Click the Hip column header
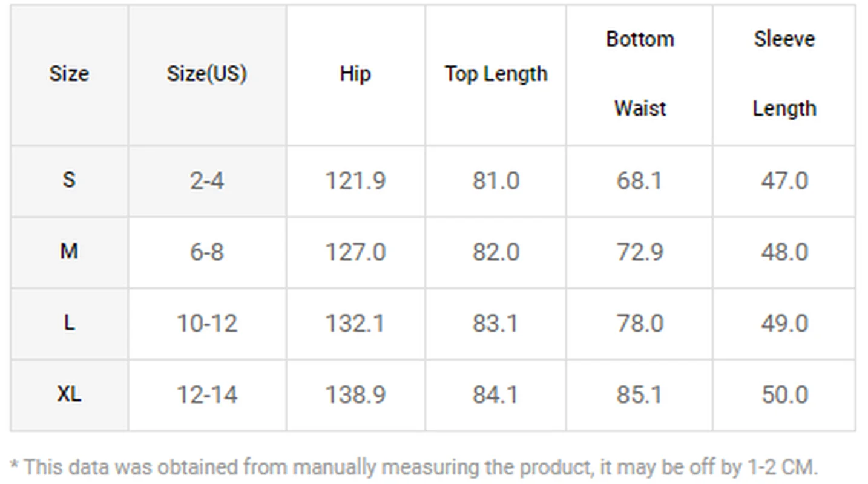Screen dimensions: 868x484 coord(355,74)
